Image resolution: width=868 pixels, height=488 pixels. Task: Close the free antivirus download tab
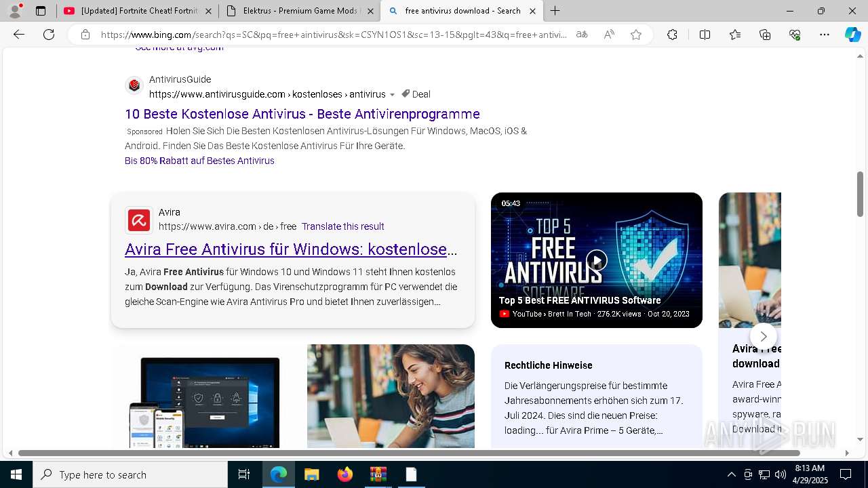(532, 11)
